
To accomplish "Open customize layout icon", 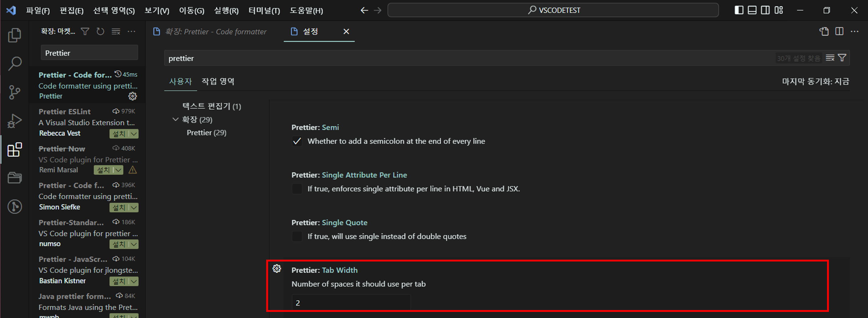I will (x=779, y=10).
